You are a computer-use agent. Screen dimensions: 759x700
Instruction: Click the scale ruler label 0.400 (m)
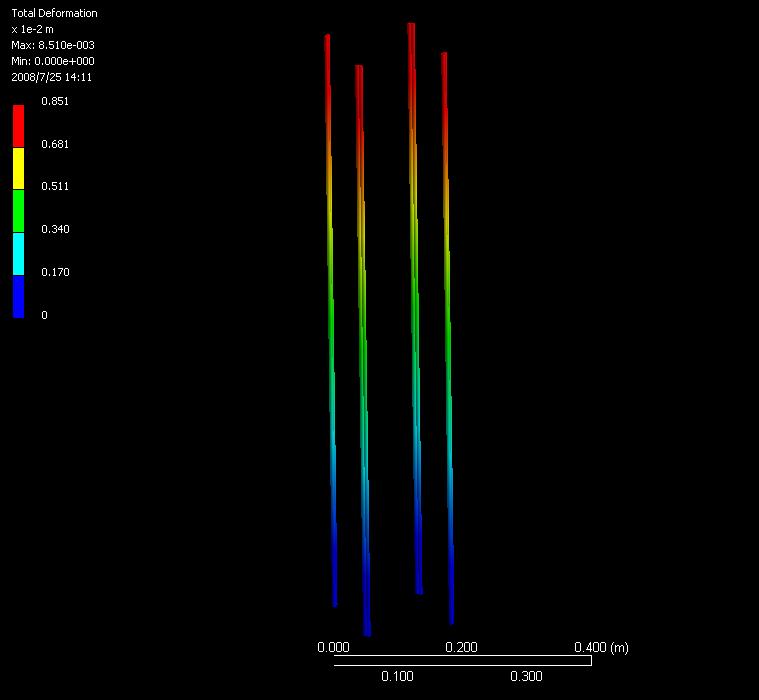(x=601, y=647)
